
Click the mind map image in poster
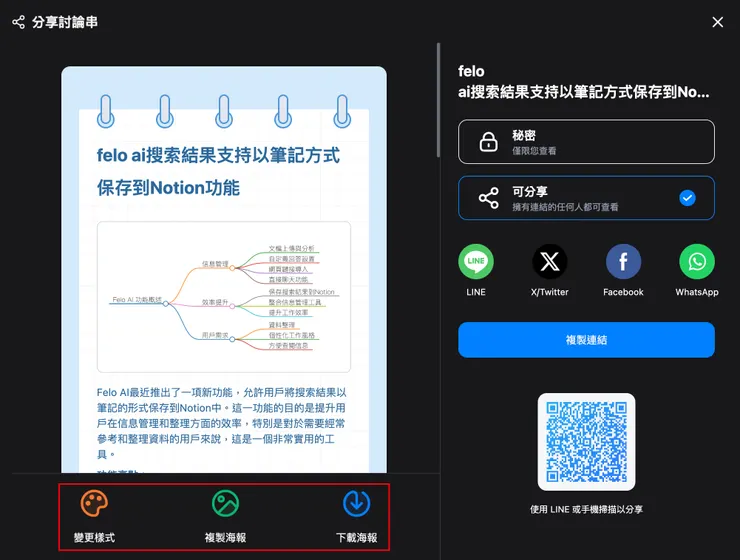click(224, 297)
